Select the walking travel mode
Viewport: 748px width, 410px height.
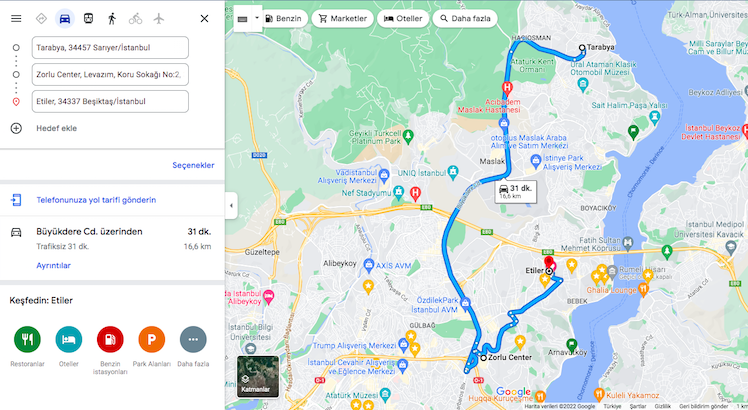pyautogui.click(x=112, y=19)
